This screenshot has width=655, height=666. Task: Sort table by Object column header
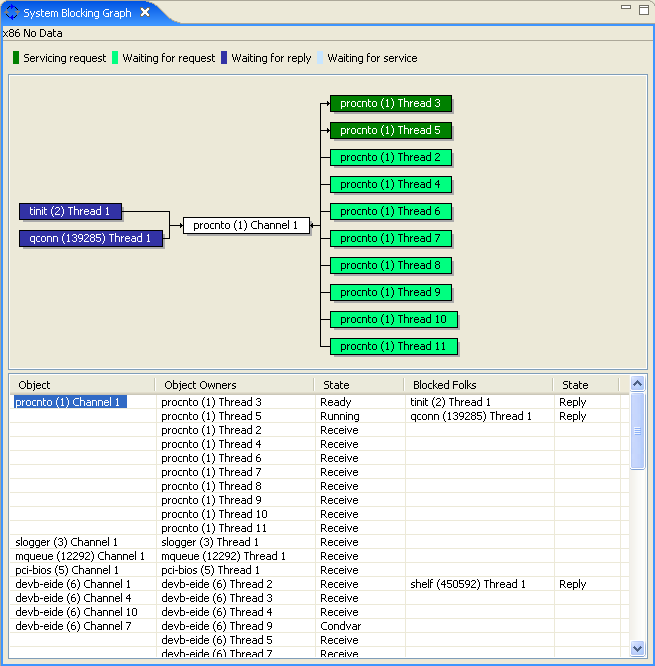coord(82,385)
